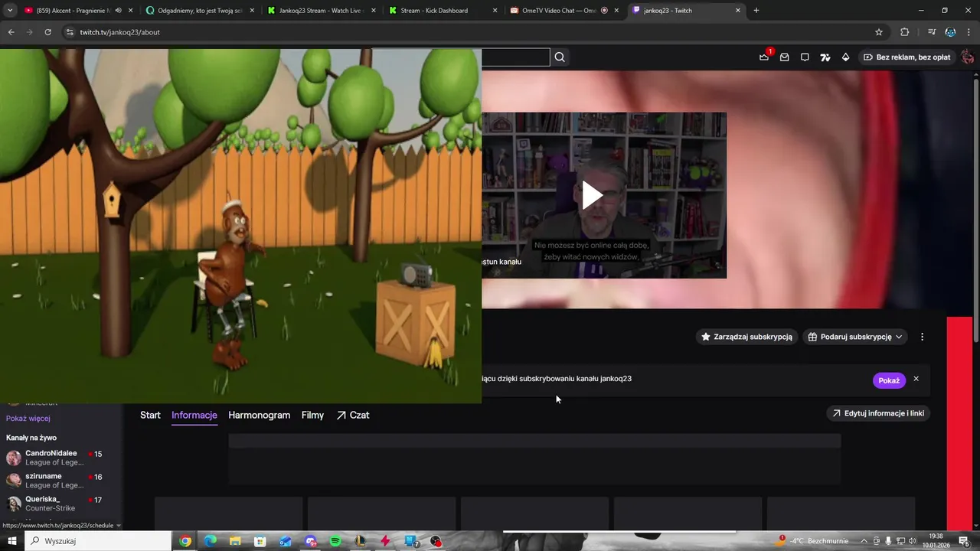Open OBS Studio from taskbar
980x551 pixels.
coord(436,541)
